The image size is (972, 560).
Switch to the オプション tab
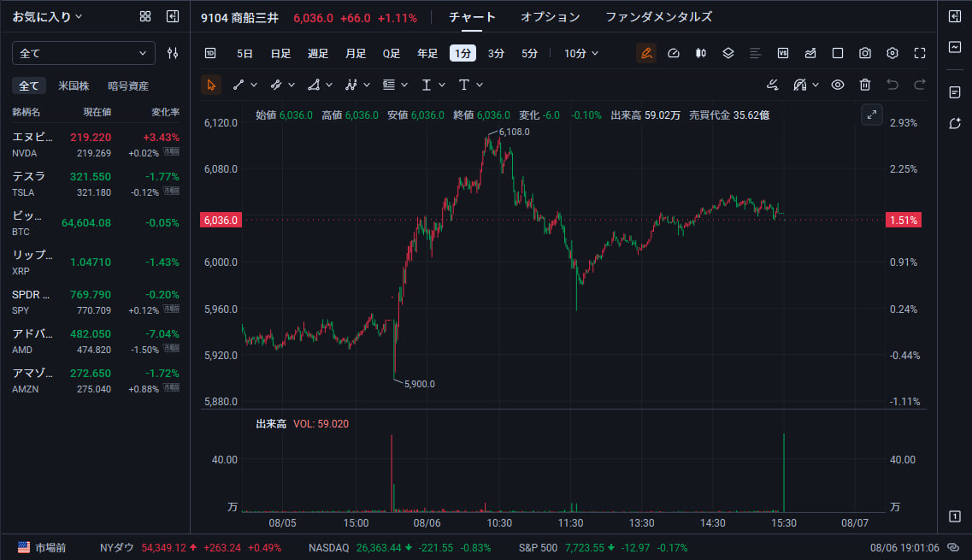pyautogui.click(x=550, y=17)
